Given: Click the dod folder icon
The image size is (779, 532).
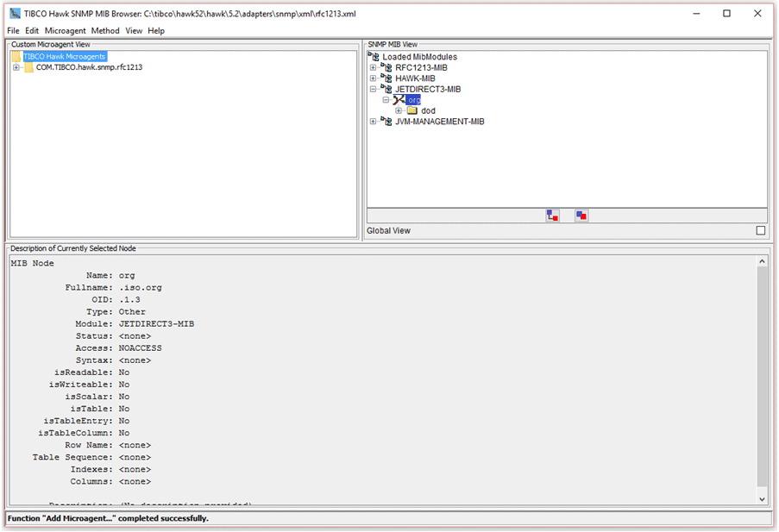Looking at the screenshot, I should [x=412, y=110].
